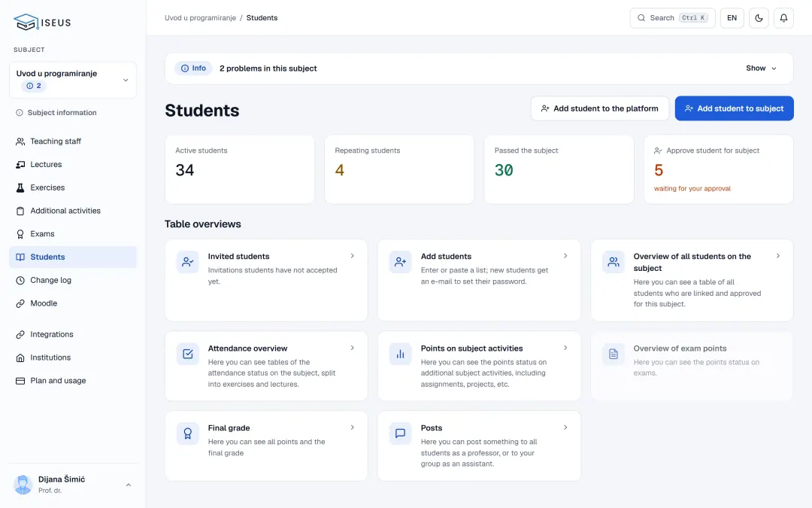The height and width of the screenshot is (508, 812).
Task: Click the Exercises flask icon
Action: tap(20, 187)
